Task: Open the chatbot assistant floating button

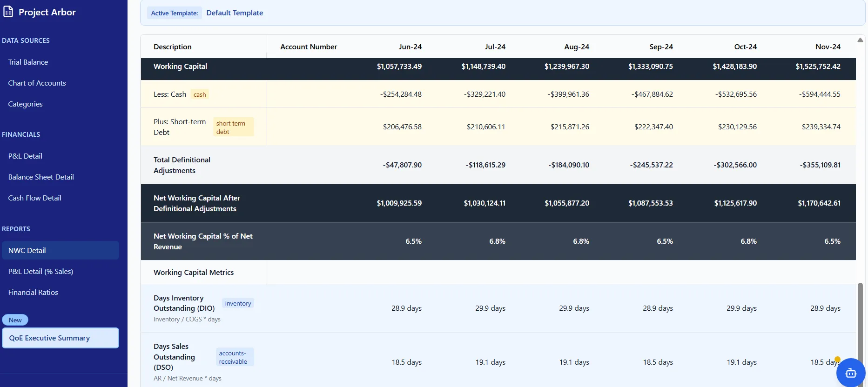Action: click(x=851, y=372)
